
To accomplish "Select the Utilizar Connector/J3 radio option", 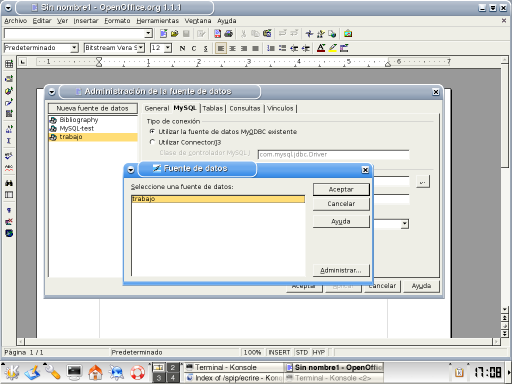I will click(152, 142).
